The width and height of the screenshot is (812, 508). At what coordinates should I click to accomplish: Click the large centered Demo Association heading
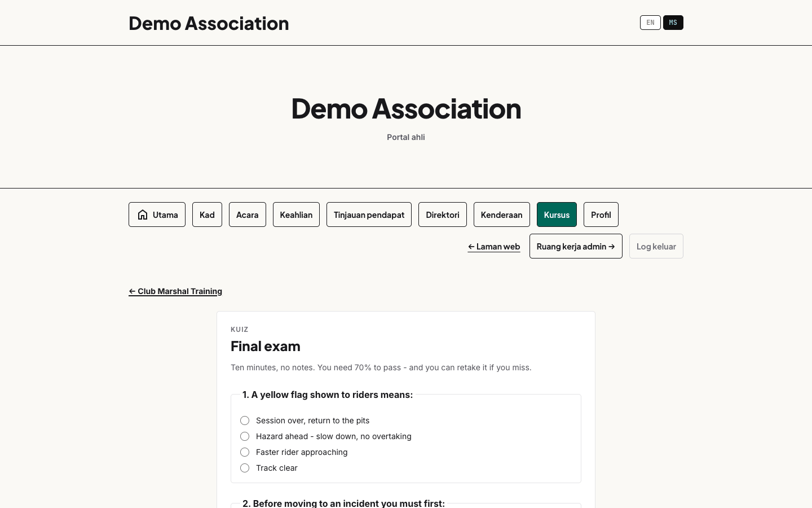[406, 108]
